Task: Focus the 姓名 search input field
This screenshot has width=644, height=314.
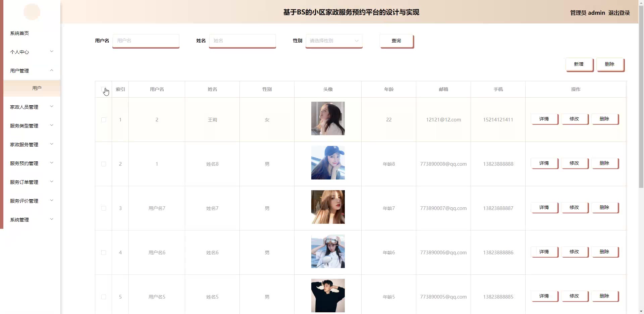Action: pos(243,41)
